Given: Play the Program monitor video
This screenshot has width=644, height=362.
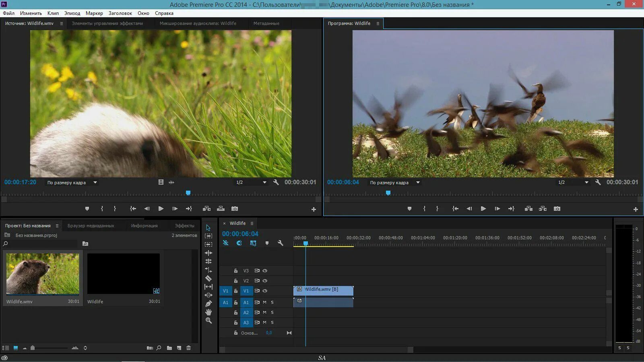Looking at the screenshot, I should (483, 209).
